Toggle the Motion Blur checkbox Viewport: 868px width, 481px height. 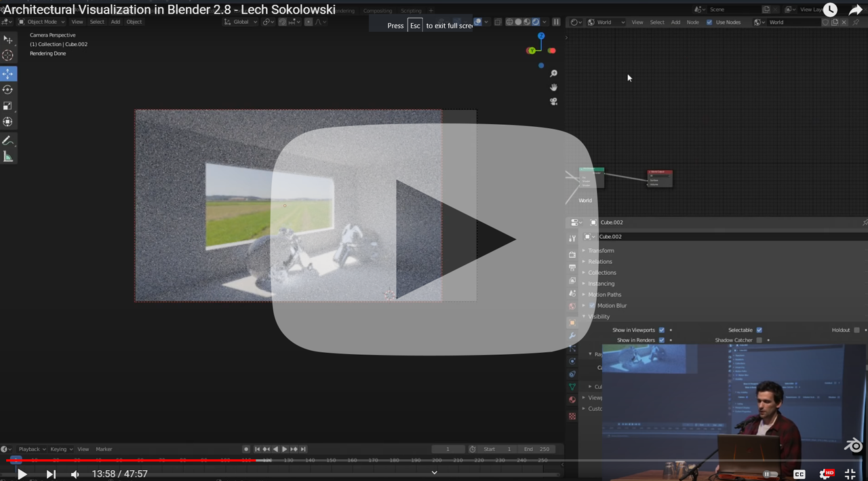pyautogui.click(x=592, y=305)
